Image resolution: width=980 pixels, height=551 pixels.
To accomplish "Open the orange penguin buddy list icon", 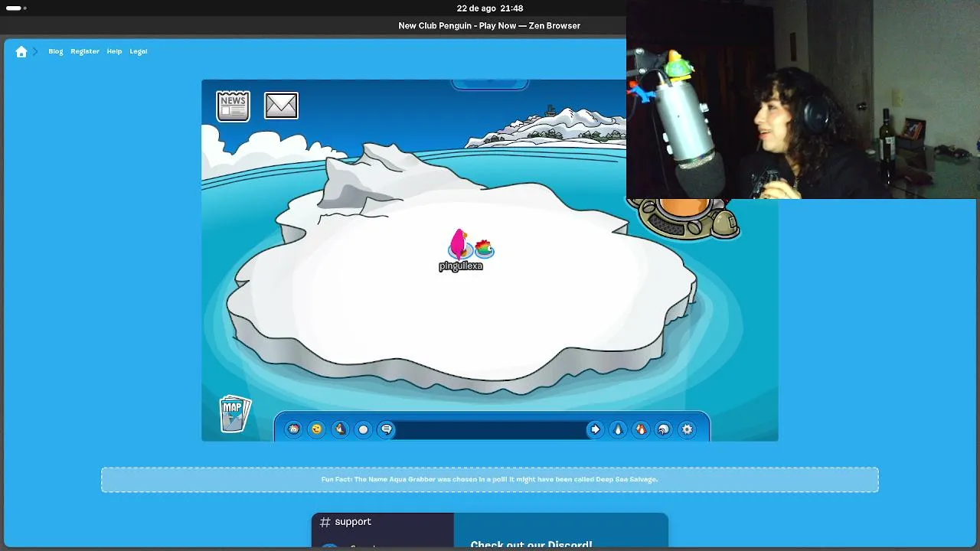I will coord(641,429).
